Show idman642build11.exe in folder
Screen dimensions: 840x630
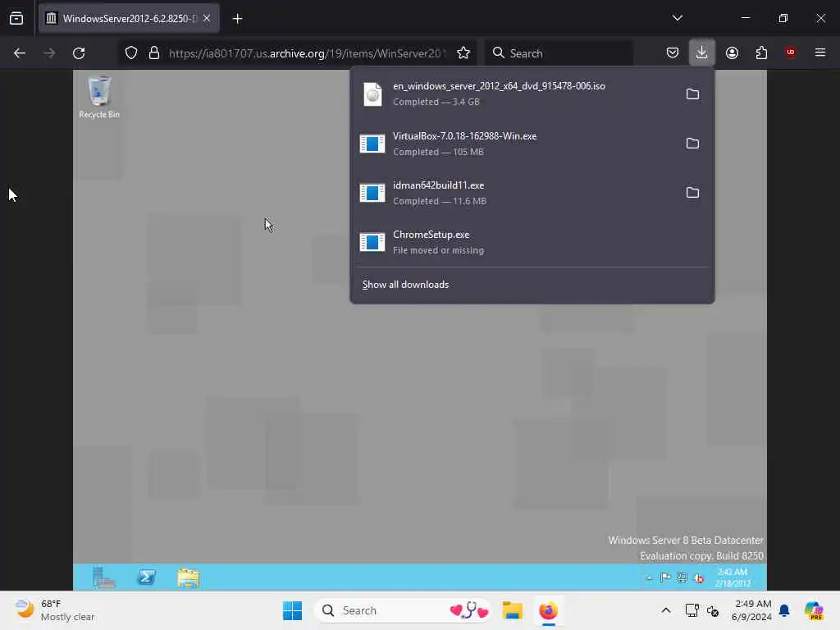coord(692,193)
